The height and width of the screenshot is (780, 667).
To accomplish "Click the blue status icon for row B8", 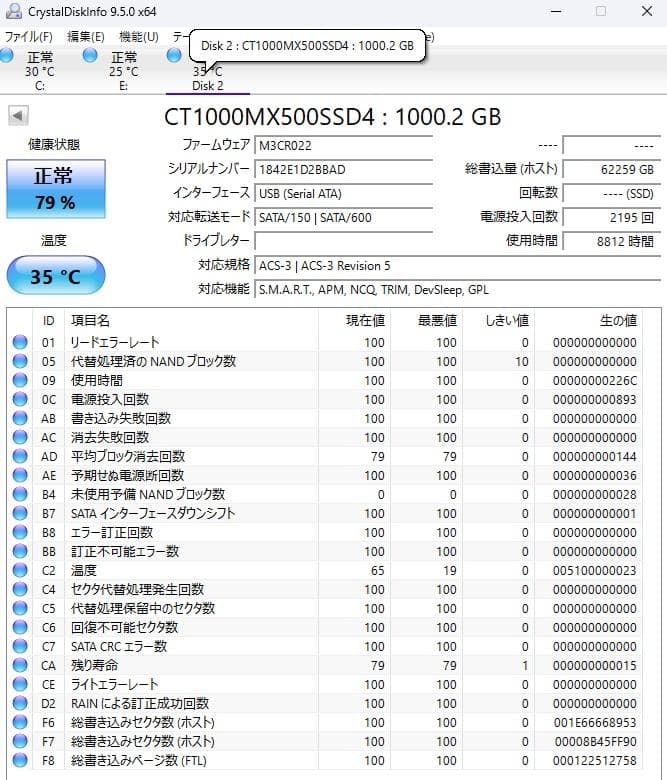I will coord(20,532).
